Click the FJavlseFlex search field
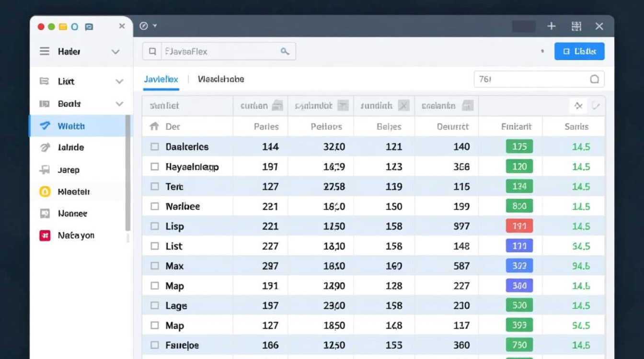 pos(219,51)
